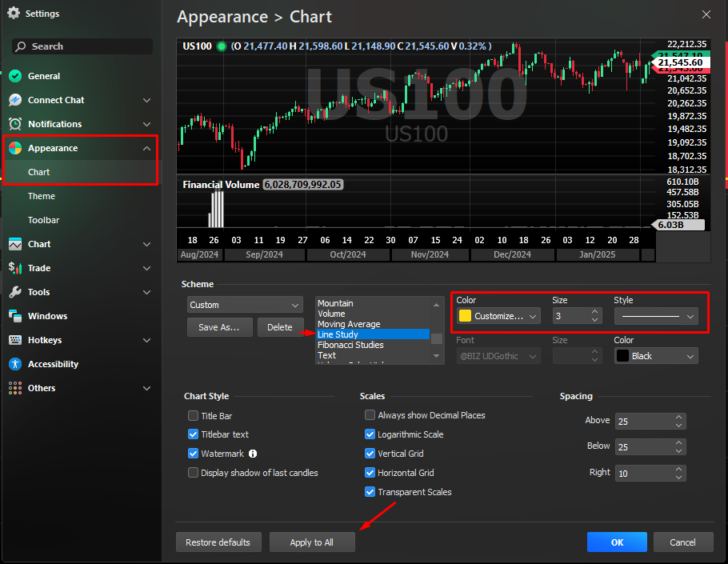Click the Tools wrench icon
The image size is (728, 564).
(x=15, y=292)
